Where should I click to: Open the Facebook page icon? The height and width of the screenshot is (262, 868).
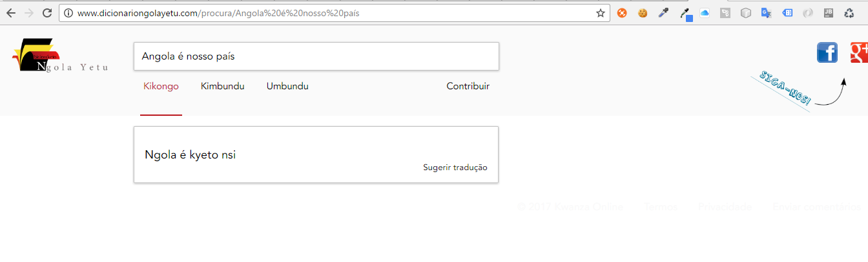pos(827,52)
